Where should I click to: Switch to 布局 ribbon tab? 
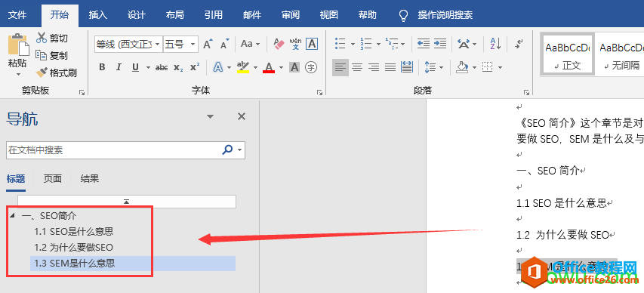[x=175, y=15]
